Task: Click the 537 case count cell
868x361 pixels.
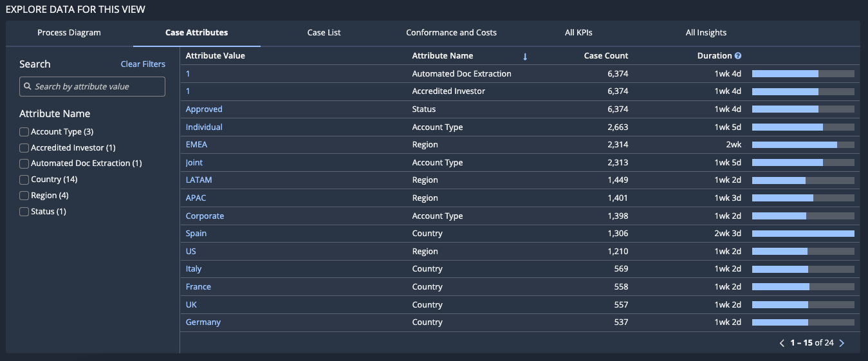Action: pos(621,322)
